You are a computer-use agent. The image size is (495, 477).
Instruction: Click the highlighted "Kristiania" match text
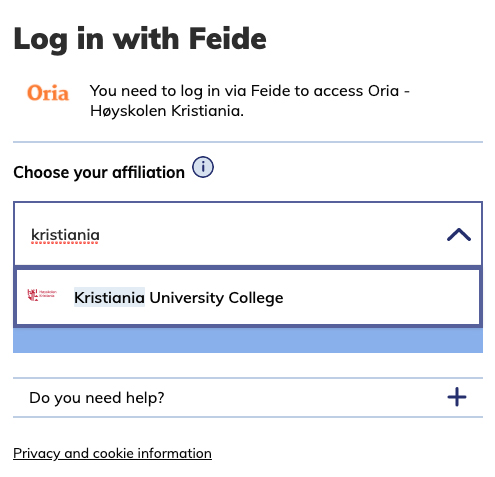(x=109, y=297)
